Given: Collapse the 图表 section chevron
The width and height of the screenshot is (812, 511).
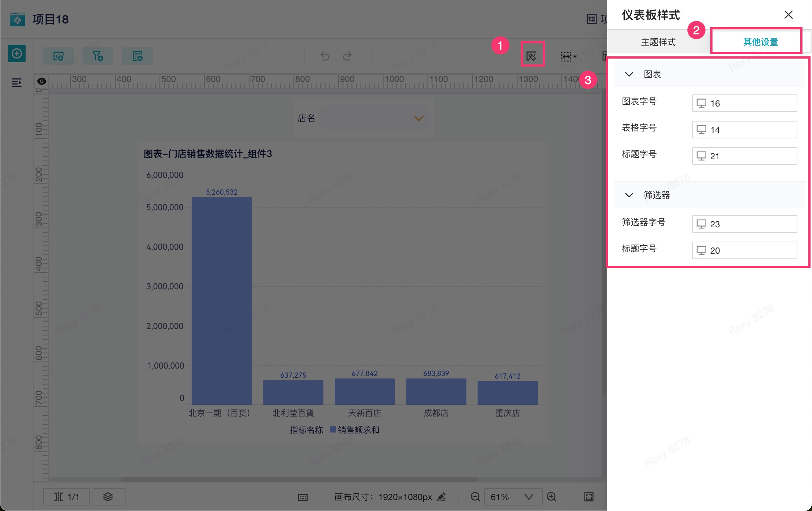Looking at the screenshot, I should (629, 74).
